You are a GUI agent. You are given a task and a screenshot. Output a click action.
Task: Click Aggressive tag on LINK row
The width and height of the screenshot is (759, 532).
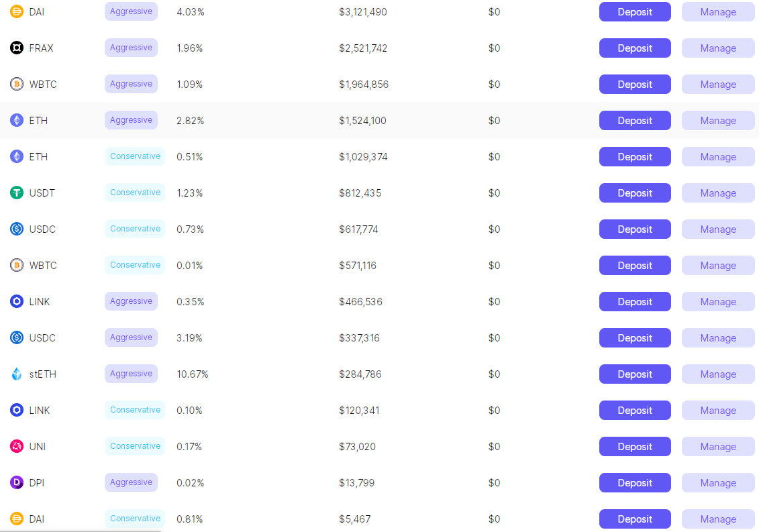coord(131,301)
